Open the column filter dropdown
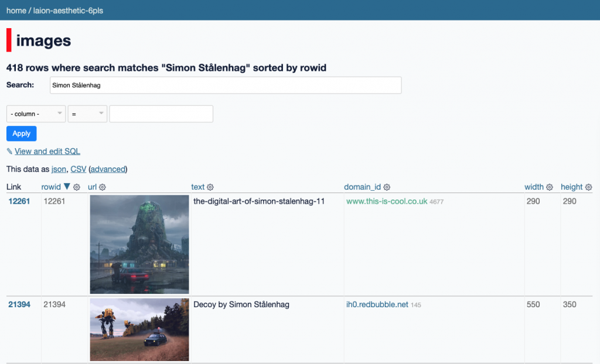Image resolution: width=600 pixels, height=364 pixels. [x=36, y=114]
